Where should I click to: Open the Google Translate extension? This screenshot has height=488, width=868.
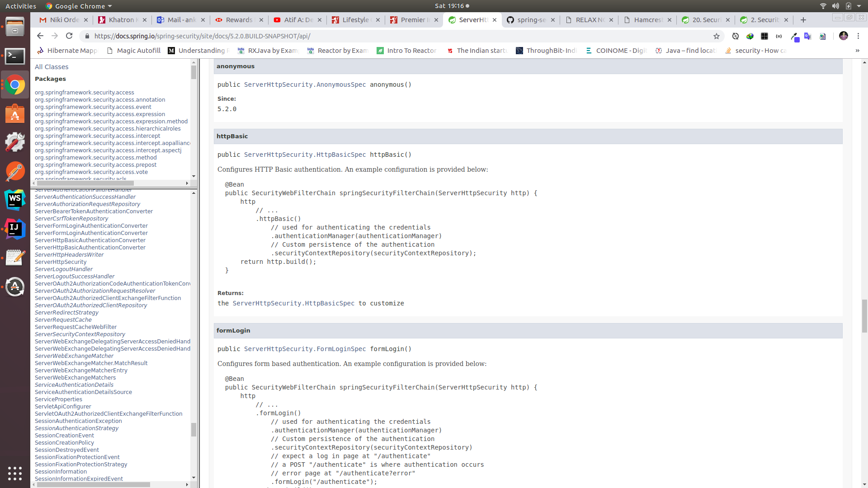[808, 37]
